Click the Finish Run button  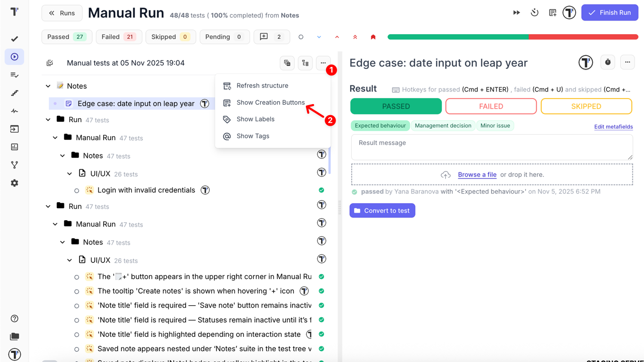click(609, 13)
